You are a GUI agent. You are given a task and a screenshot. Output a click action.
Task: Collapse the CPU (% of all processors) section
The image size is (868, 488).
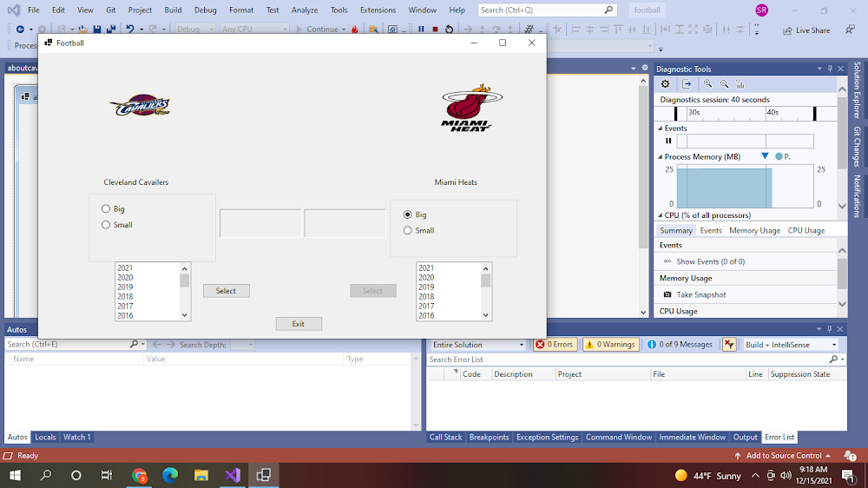[x=661, y=215]
